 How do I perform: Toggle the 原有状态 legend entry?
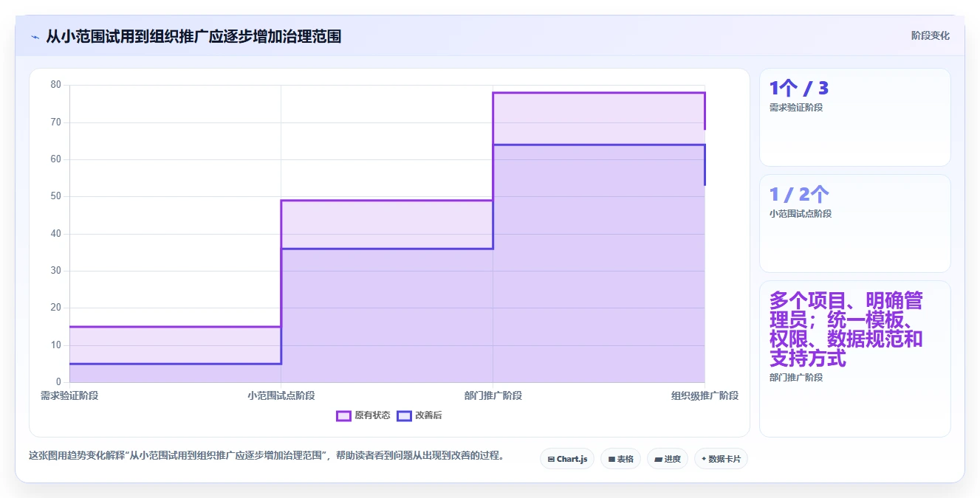pyautogui.click(x=363, y=415)
